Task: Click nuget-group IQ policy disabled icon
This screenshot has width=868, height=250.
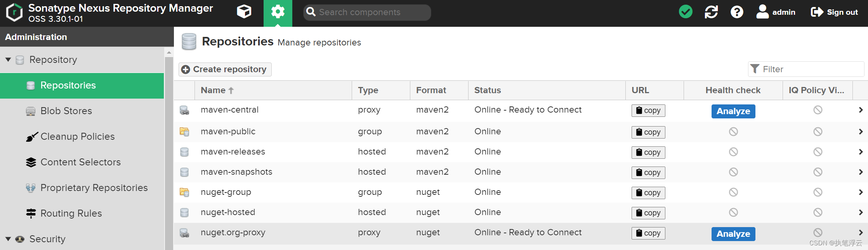Action: pos(818,192)
